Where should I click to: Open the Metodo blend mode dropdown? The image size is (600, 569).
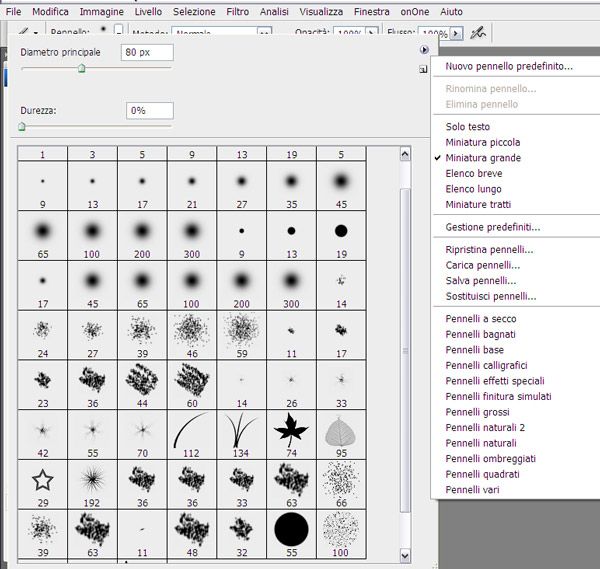coord(264,32)
